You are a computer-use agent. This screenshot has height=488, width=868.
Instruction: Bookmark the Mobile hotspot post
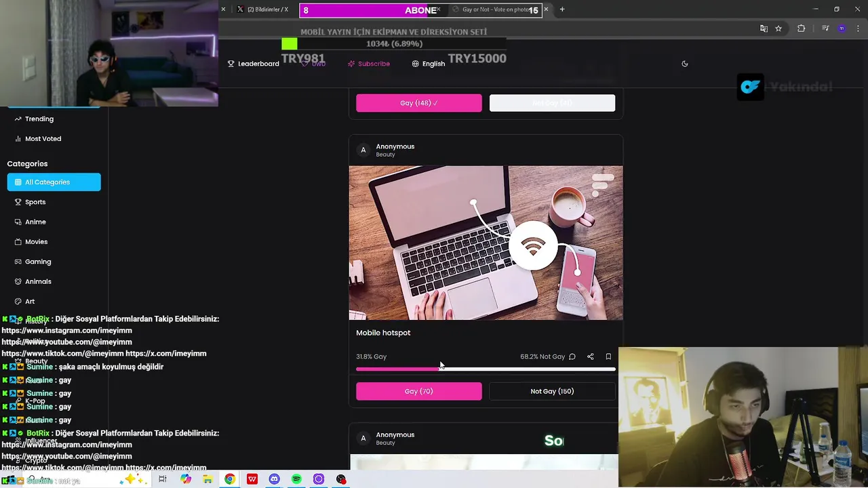[608, 357]
